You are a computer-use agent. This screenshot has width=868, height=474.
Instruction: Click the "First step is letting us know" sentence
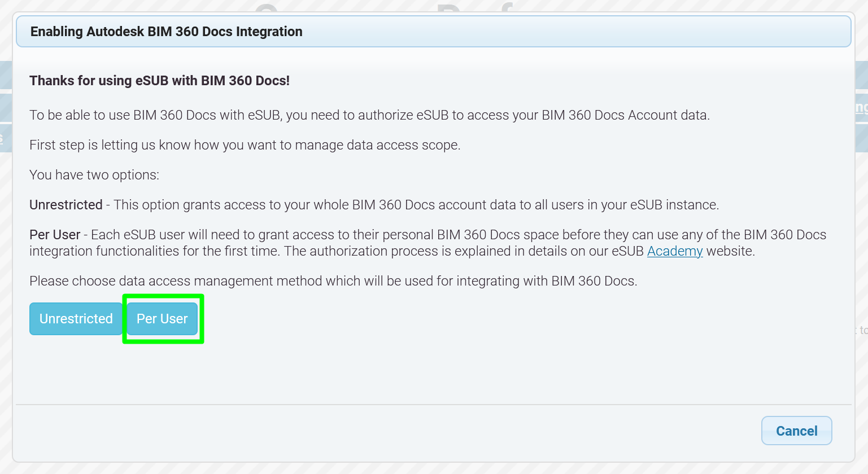pos(245,145)
